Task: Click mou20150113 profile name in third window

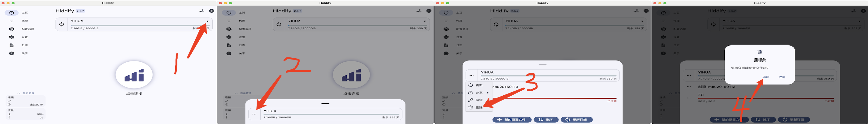Action: [505, 87]
